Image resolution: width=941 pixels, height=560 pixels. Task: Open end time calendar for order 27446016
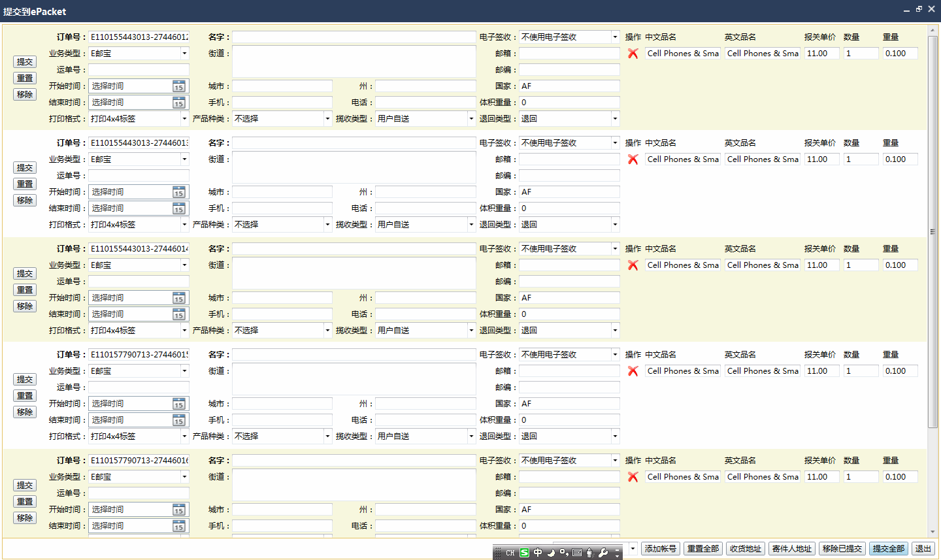click(178, 526)
